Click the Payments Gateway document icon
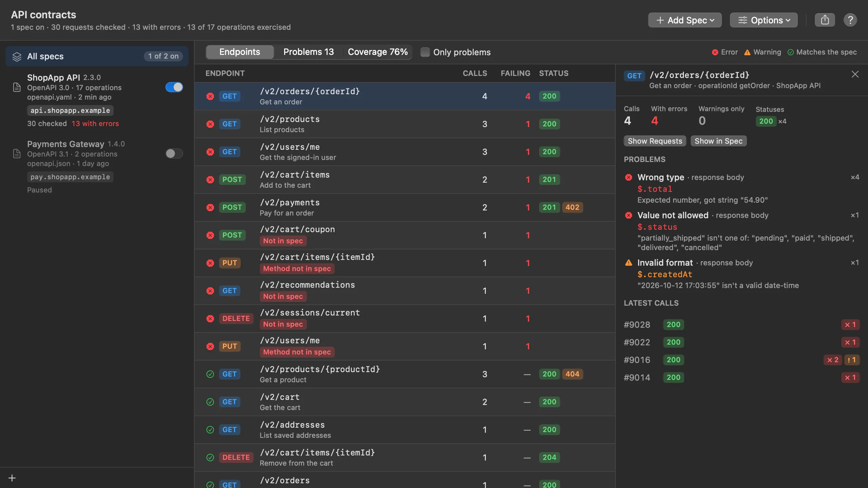Viewport: 868px width, 488px height. point(17,154)
